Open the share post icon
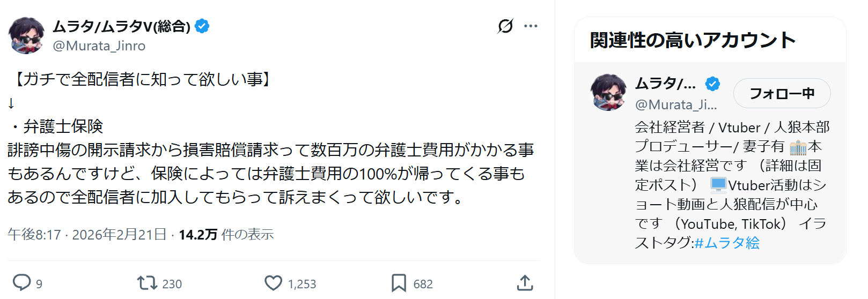This screenshot has width=868, height=299. click(x=525, y=282)
